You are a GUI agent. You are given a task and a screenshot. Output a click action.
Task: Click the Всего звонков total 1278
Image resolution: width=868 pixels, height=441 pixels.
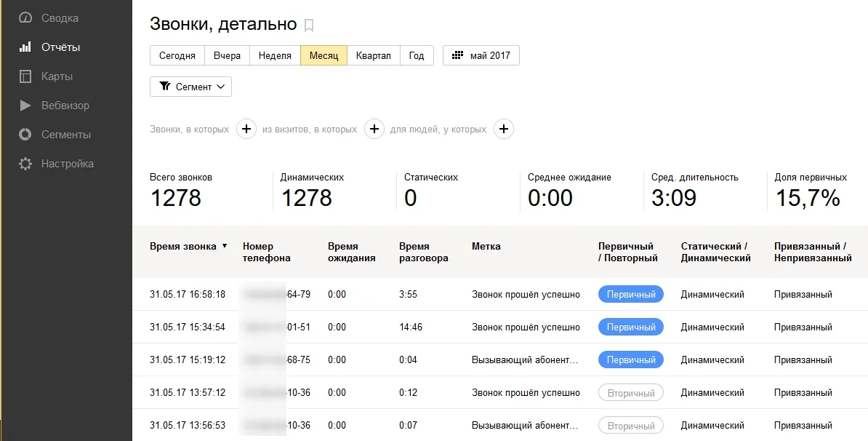pos(176,198)
